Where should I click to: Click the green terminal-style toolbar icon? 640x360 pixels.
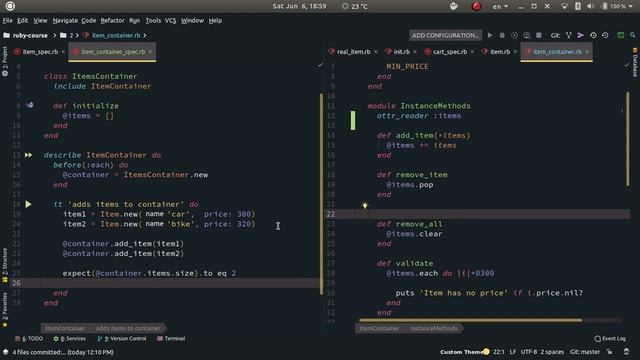coord(620,36)
